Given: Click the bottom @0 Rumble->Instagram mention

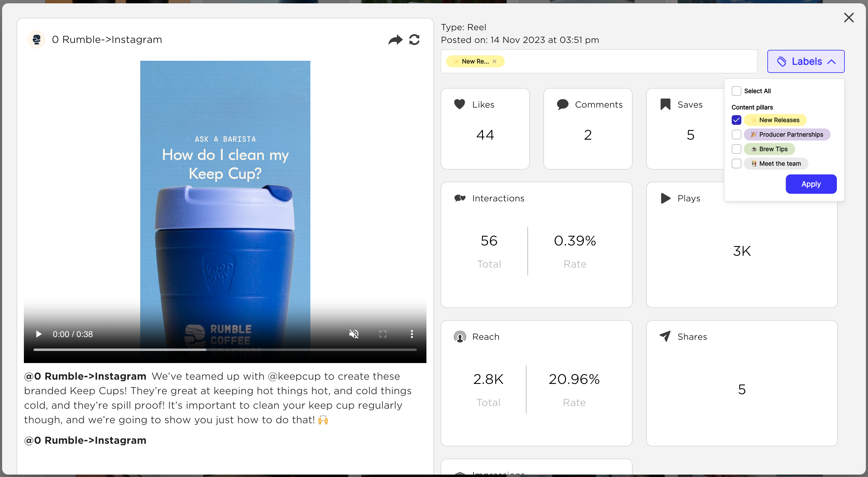Looking at the screenshot, I should coord(85,440).
